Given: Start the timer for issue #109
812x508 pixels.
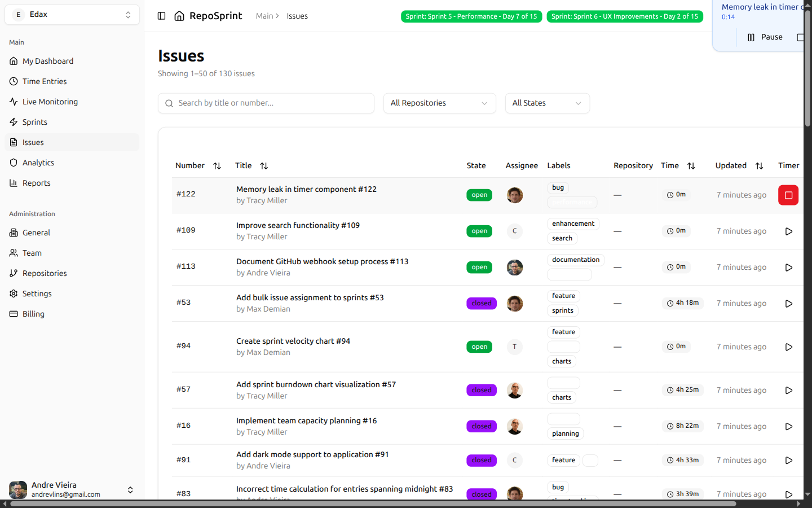Looking at the screenshot, I should pos(788,231).
